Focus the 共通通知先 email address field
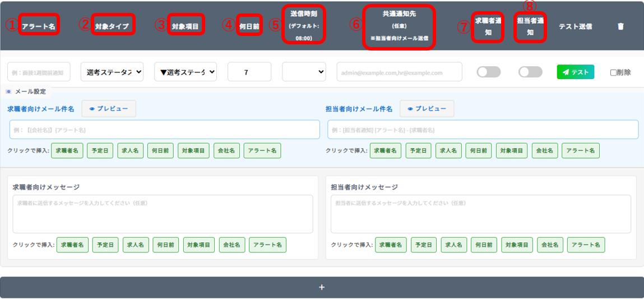644x299 pixels. coord(399,72)
